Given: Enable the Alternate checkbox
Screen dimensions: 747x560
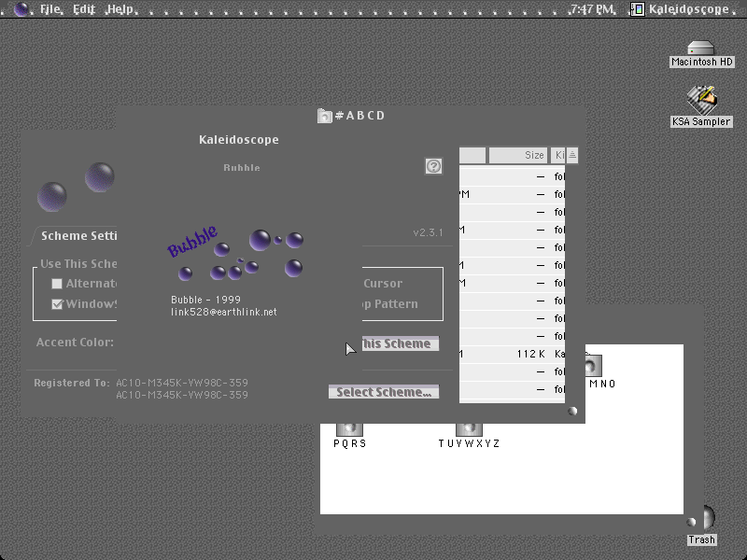Looking at the screenshot, I should tap(57, 284).
